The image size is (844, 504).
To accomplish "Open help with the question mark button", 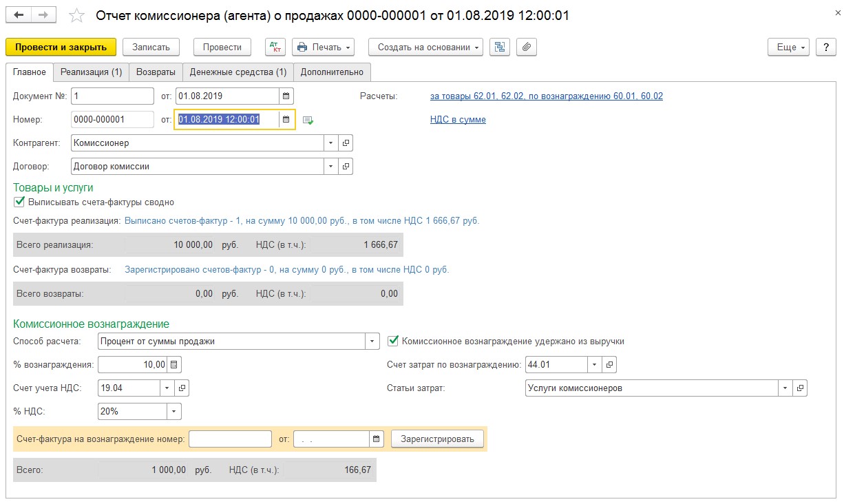I will pos(825,47).
